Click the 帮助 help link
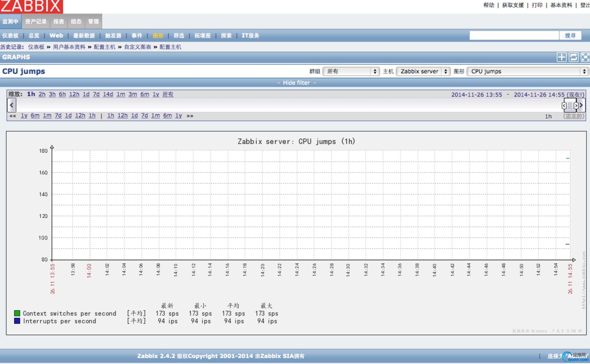Image resolution: width=590 pixels, height=364 pixels. tap(489, 5)
